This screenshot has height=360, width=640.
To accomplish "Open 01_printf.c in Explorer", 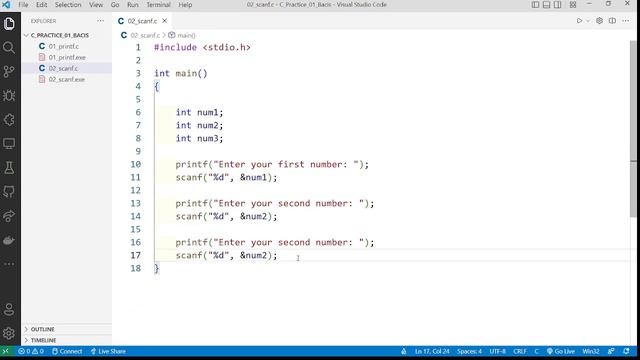I will click(x=64, y=47).
